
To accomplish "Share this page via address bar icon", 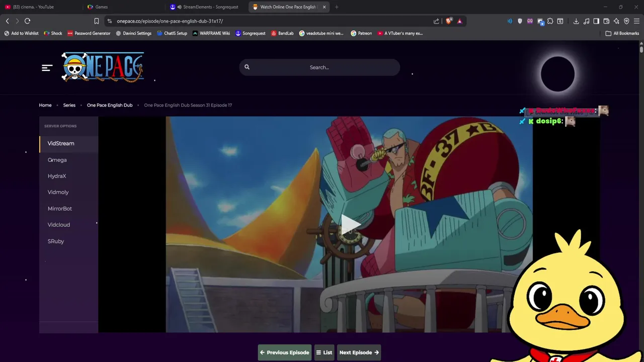I will [436, 21].
